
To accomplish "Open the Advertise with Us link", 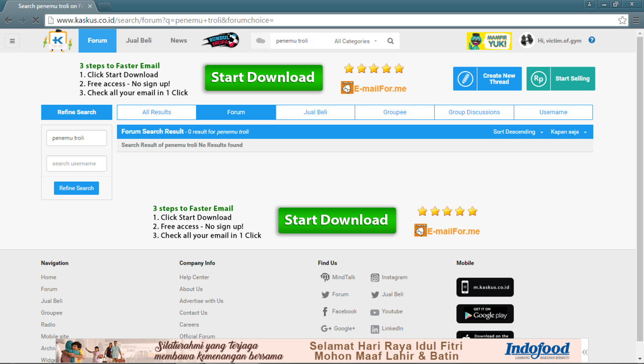I will click(201, 301).
